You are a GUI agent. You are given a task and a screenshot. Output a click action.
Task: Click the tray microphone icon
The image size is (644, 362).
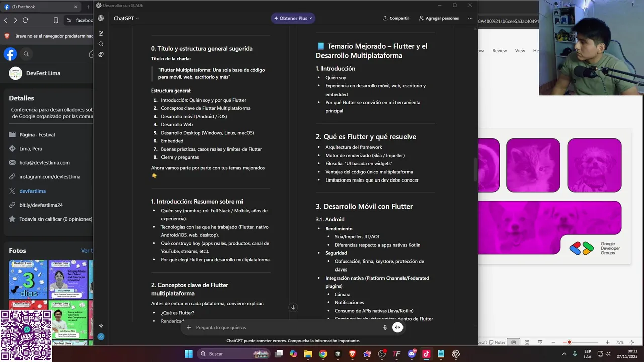[575, 354]
